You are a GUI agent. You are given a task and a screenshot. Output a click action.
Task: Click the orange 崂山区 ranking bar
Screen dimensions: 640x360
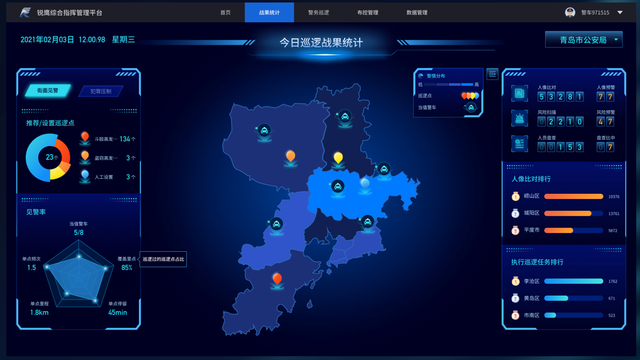tap(573, 196)
